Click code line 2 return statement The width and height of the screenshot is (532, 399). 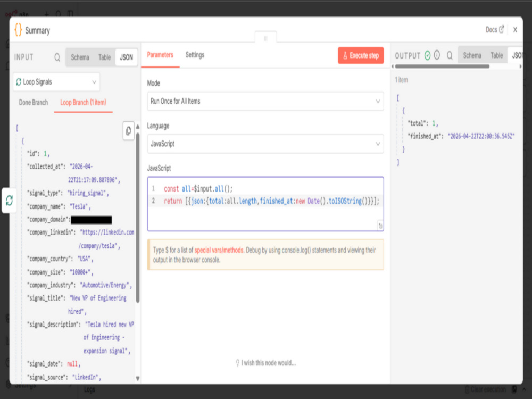click(271, 201)
